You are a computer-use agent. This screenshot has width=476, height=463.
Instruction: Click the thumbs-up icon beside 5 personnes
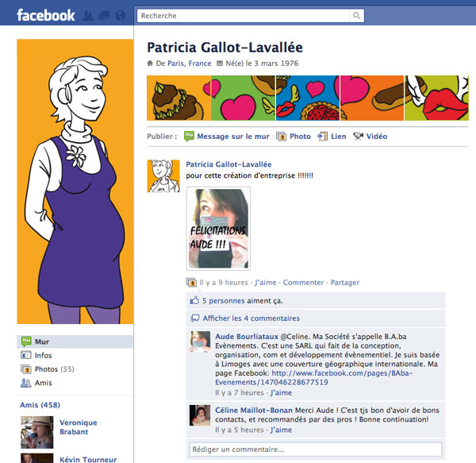click(194, 300)
